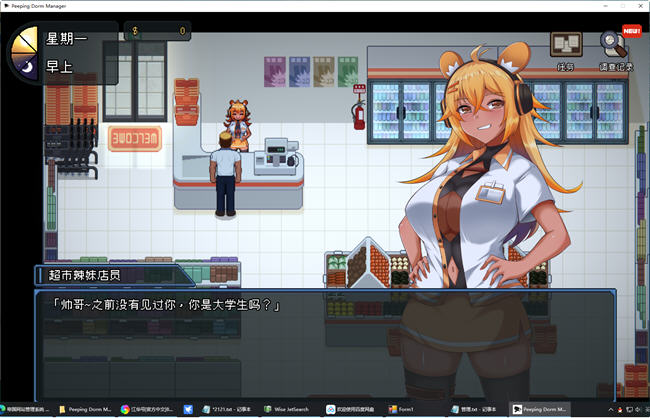650x418 pixels.
Task: Switch to Wise JetSearch in taskbar
Action: click(287, 409)
